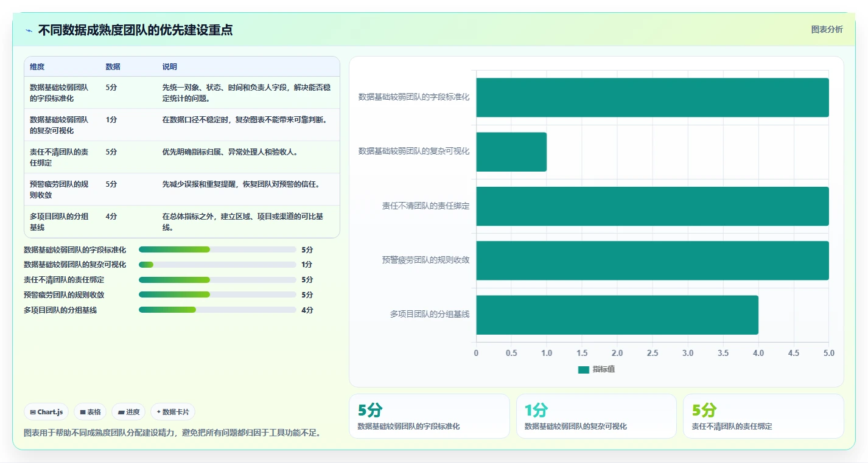The image size is (868, 463).
Task: Click the 1分 progress value label
Action: (307, 265)
